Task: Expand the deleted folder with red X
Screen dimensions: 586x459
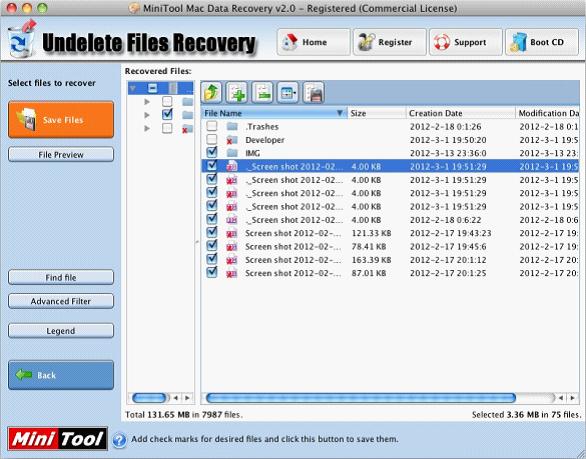Action: pos(147,128)
